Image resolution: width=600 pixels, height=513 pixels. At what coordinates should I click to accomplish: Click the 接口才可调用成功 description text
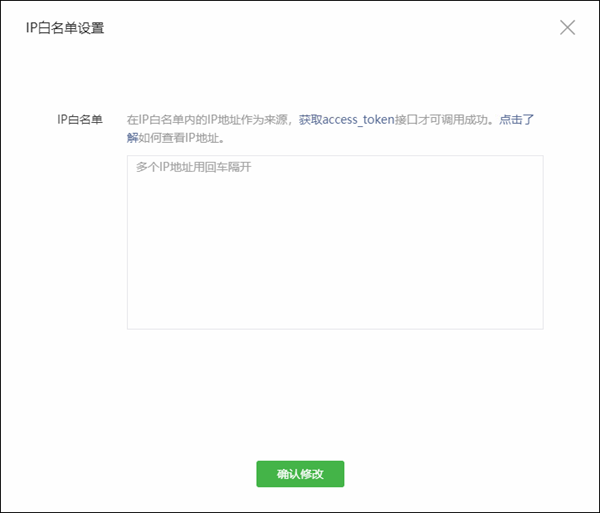(x=443, y=120)
